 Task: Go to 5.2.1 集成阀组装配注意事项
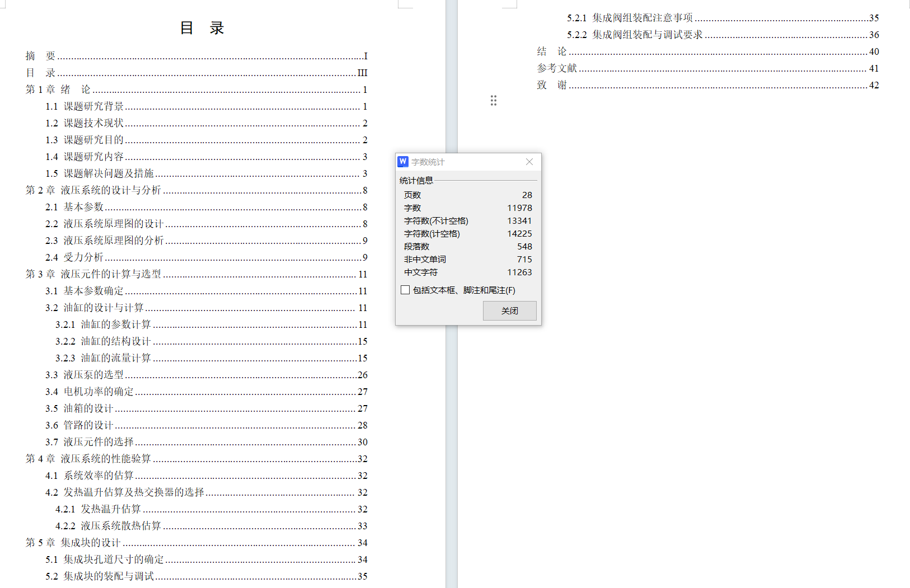[723, 18]
